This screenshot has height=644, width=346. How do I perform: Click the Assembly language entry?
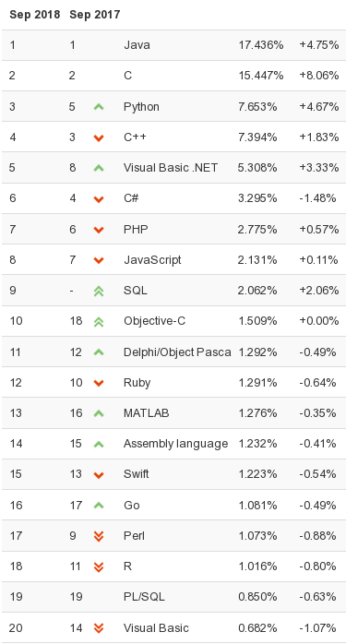[x=176, y=444]
